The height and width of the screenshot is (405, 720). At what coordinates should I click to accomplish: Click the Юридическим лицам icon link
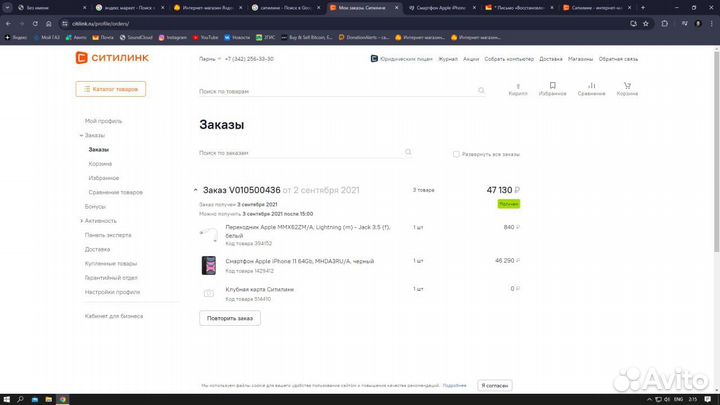[x=401, y=59]
